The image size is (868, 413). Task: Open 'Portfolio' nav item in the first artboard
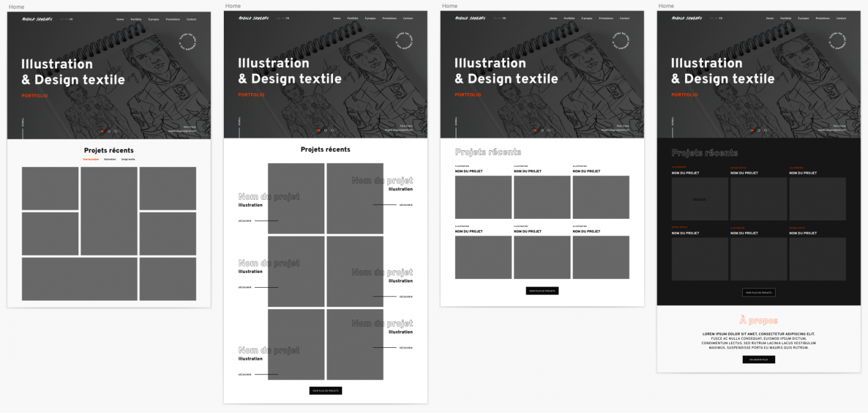click(136, 19)
